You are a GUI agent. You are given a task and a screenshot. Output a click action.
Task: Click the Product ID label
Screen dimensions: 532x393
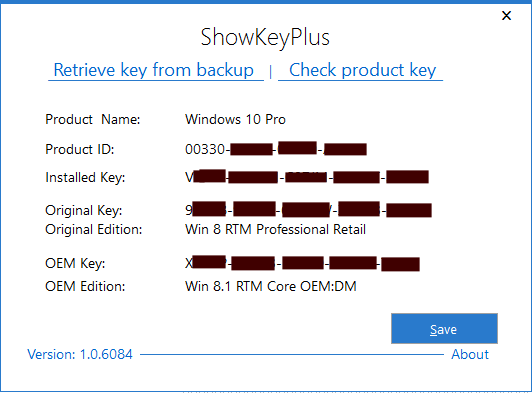tap(80, 149)
